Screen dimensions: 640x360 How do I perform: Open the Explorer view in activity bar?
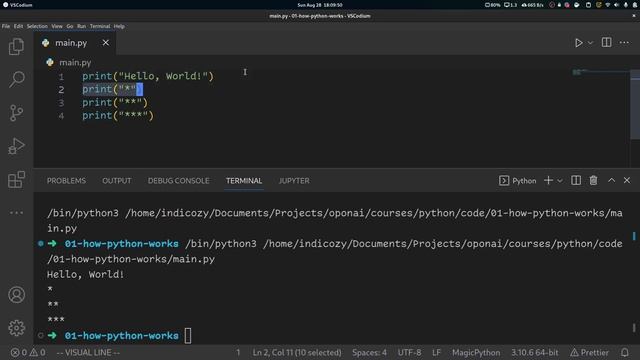16,47
